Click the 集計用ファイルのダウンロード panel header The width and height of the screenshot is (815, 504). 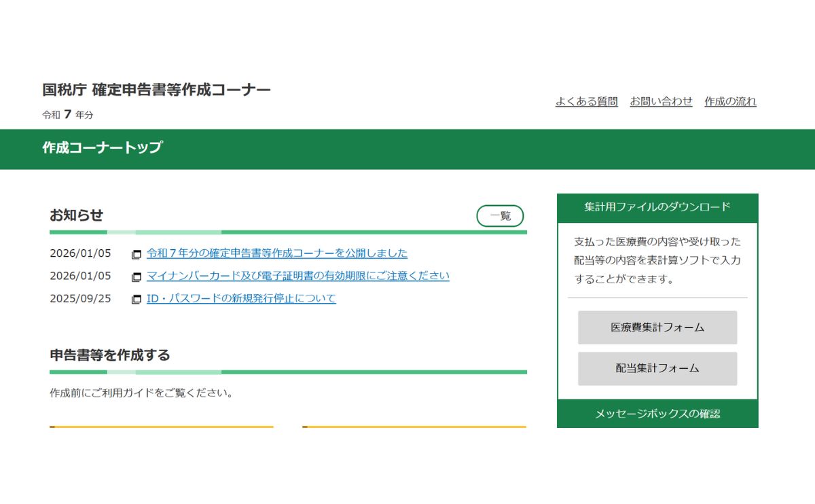coord(657,208)
